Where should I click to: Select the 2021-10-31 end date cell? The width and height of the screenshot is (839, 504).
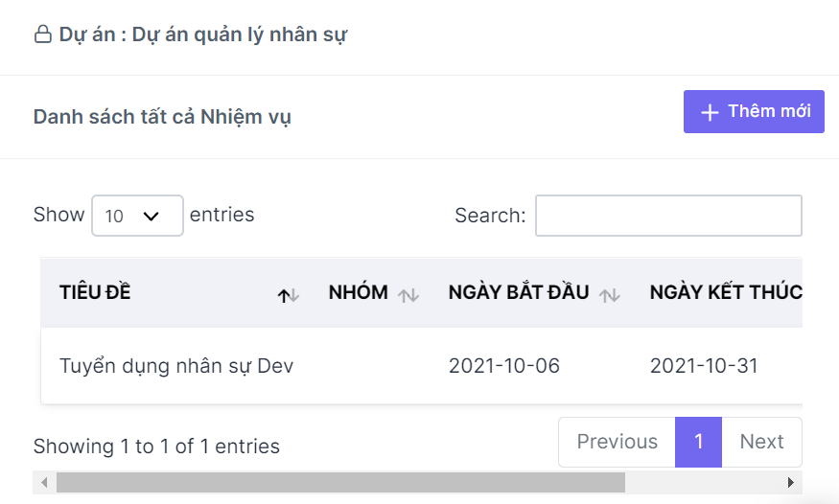704,366
